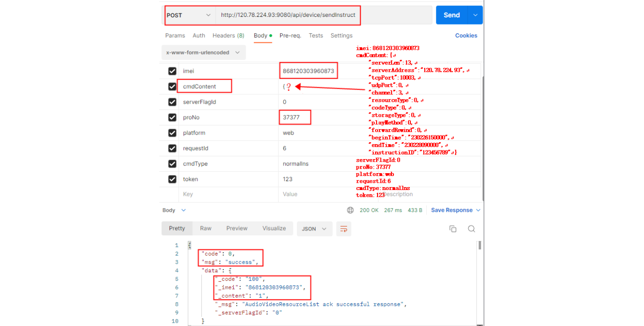Uncheck the platform row checkbox
644x326 pixels.
pos(172,133)
